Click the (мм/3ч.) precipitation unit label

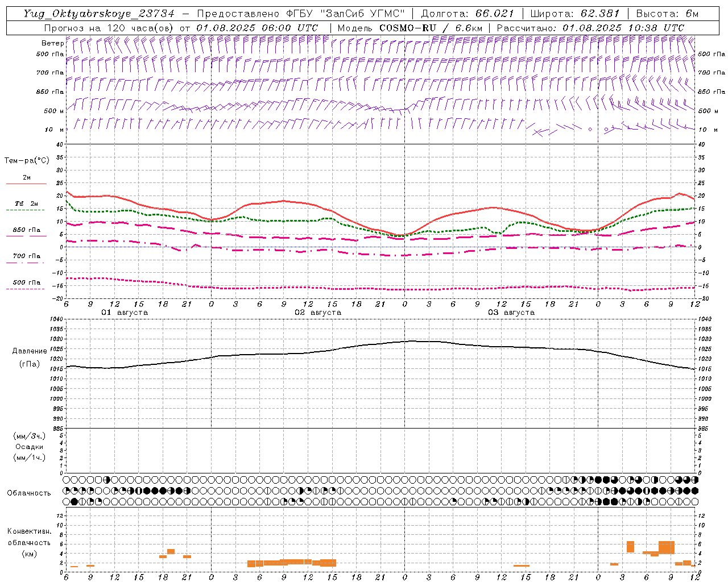[30, 436]
